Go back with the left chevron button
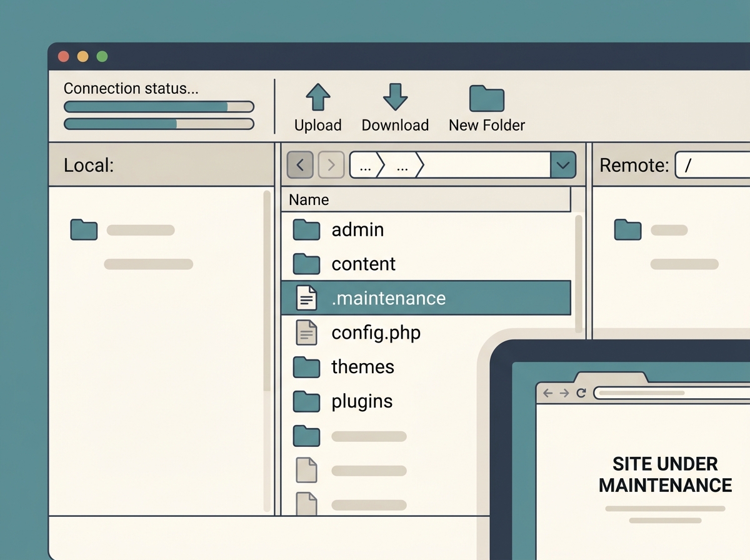Screen dimensions: 750x560 point(300,165)
